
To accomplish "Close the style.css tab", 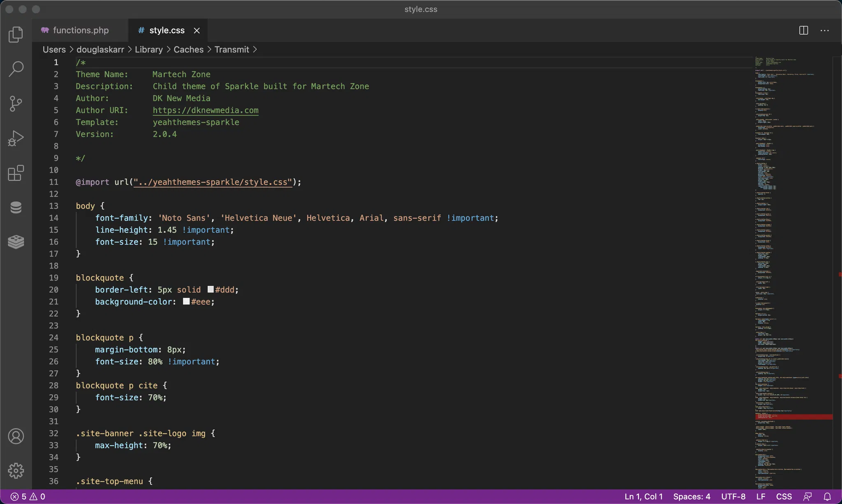I will click(197, 30).
